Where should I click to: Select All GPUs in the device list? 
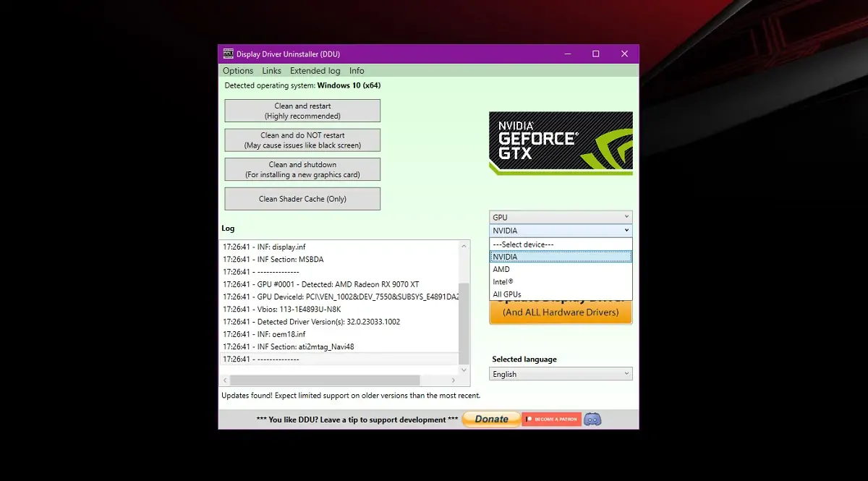tap(561, 294)
